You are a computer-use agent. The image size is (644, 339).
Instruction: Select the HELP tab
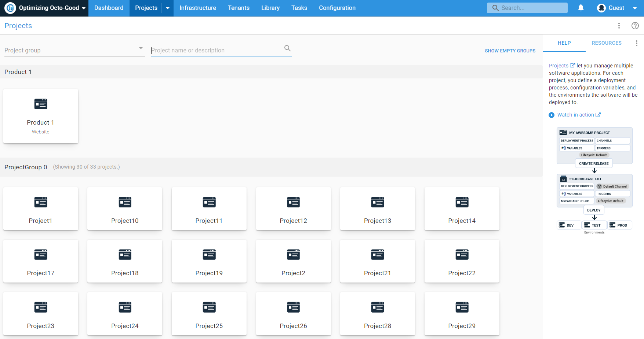564,43
